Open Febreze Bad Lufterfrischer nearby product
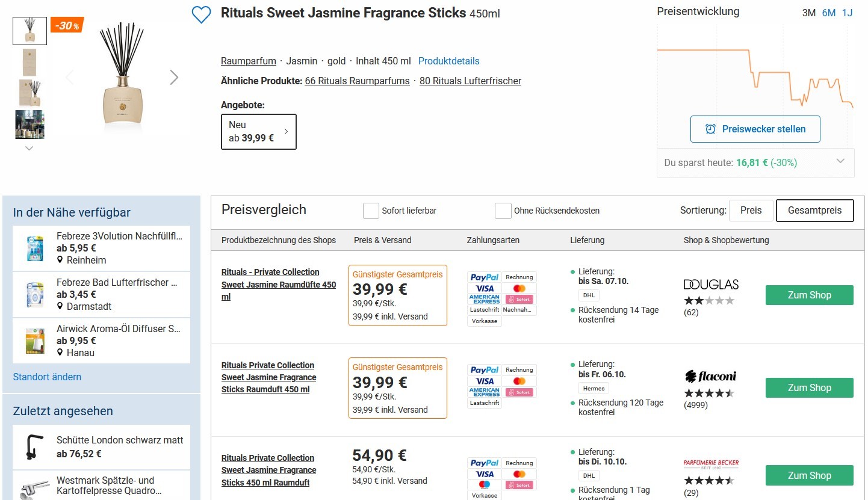This screenshot has height=500, width=868. coord(102,294)
